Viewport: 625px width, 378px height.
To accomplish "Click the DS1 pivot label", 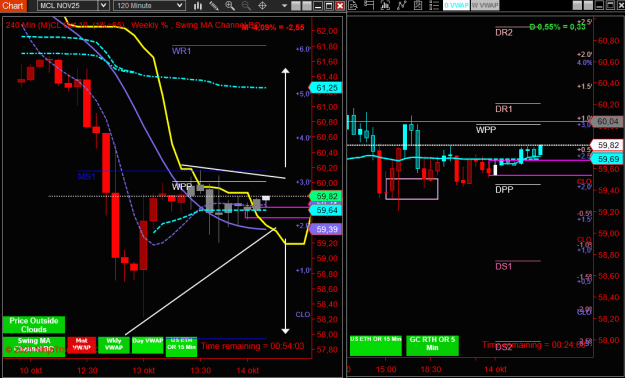I will point(504,266).
